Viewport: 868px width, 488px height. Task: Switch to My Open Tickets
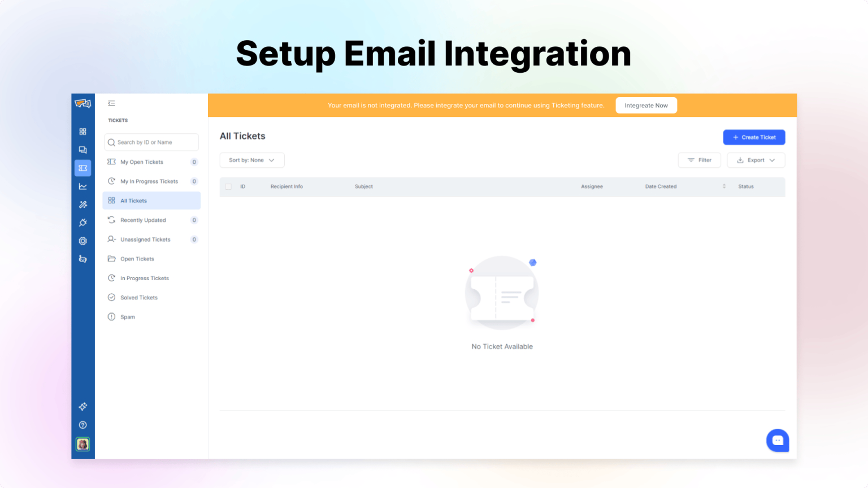pos(142,162)
